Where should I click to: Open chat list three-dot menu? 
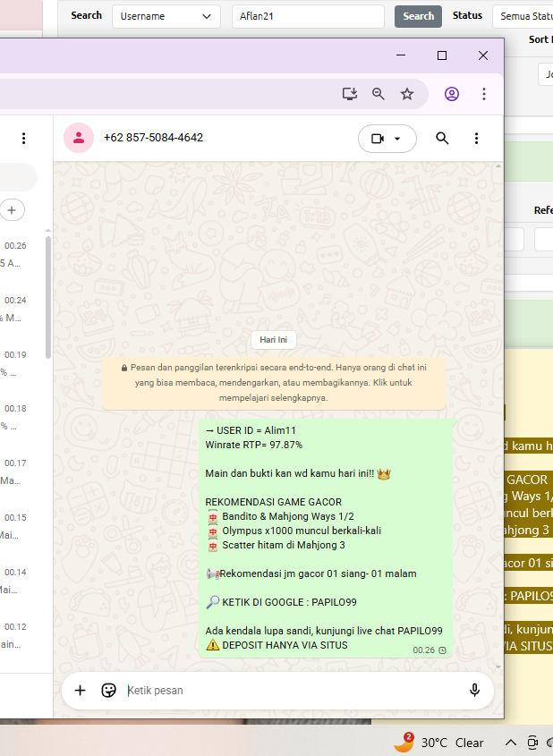23,139
